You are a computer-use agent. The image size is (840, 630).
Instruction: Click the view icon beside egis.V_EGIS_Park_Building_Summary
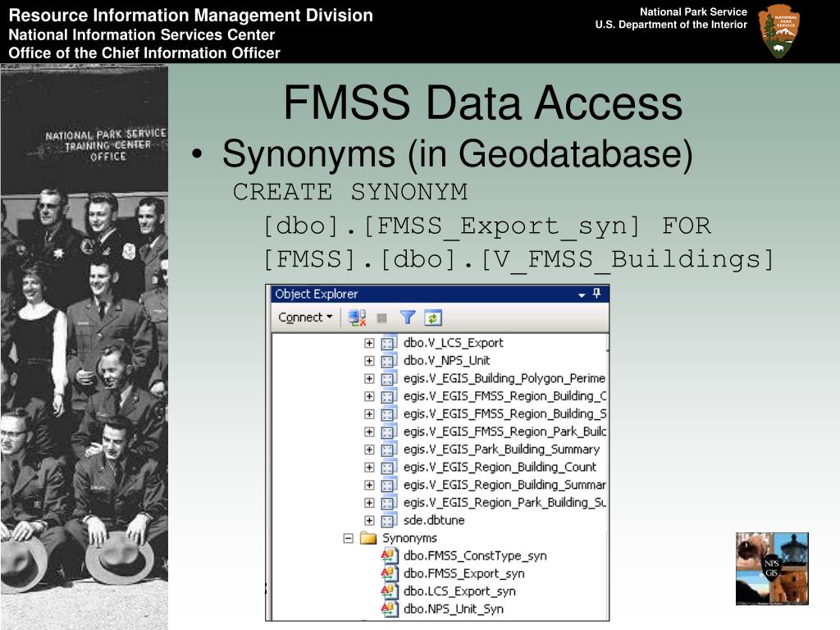pos(388,450)
